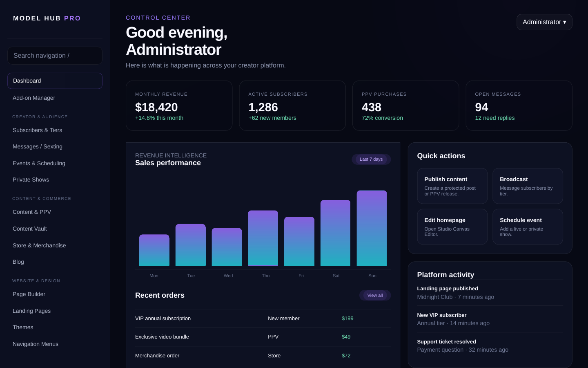This screenshot has width=588, height=368.
Task: Click the $49 order amount
Action: pos(346,337)
